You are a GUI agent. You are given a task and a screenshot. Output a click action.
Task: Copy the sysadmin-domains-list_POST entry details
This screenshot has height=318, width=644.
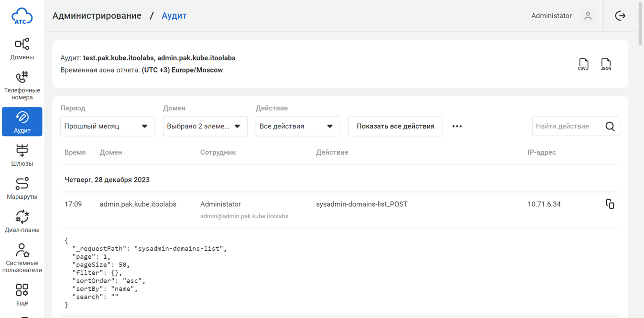tap(610, 204)
